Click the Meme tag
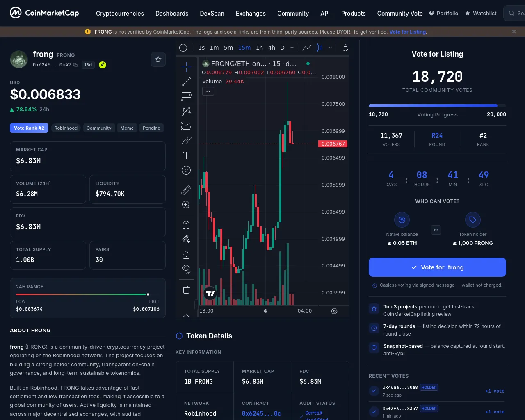The height and width of the screenshot is (420, 525). pyautogui.click(x=127, y=128)
